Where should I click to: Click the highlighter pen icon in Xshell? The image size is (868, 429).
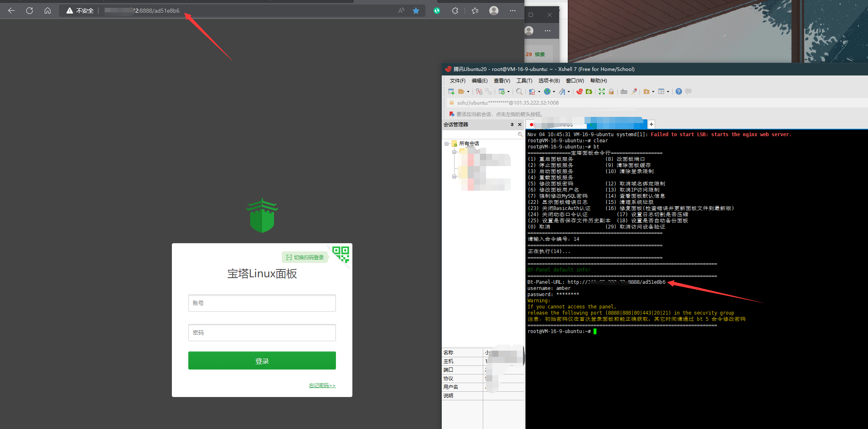(x=634, y=91)
